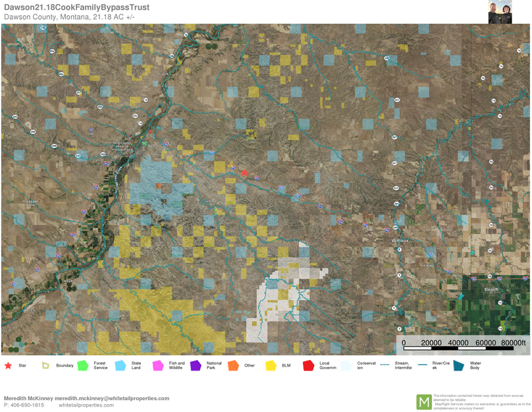Image resolution: width=532 pixels, height=412 pixels.
Task: Click the green Forest Service legend icon
Action: (82, 365)
